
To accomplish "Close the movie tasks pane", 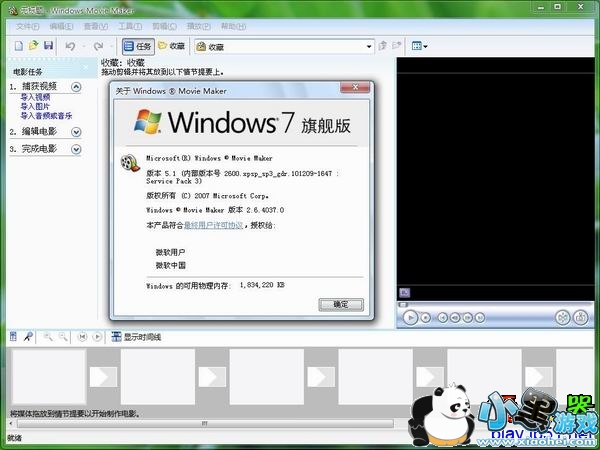I will pos(86,68).
